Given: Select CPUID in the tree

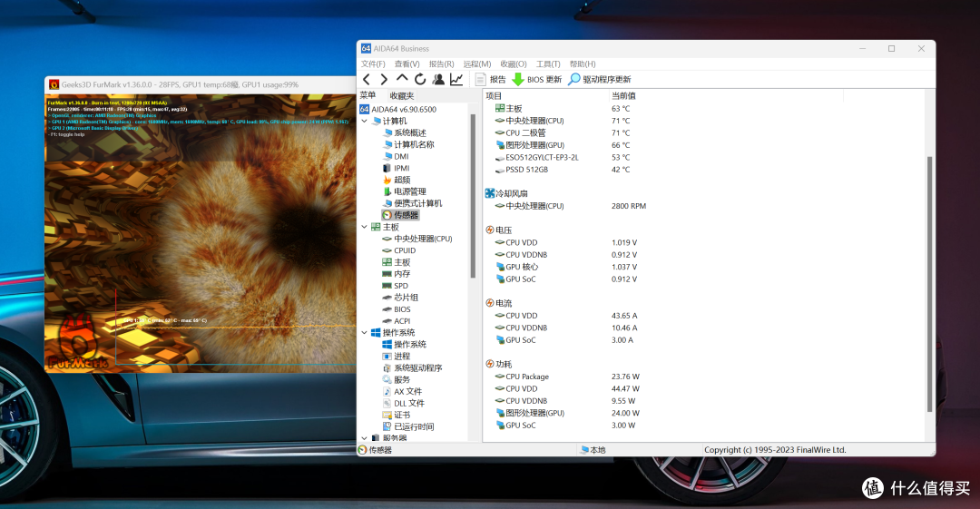Looking at the screenshot, I should pos(398,250).
